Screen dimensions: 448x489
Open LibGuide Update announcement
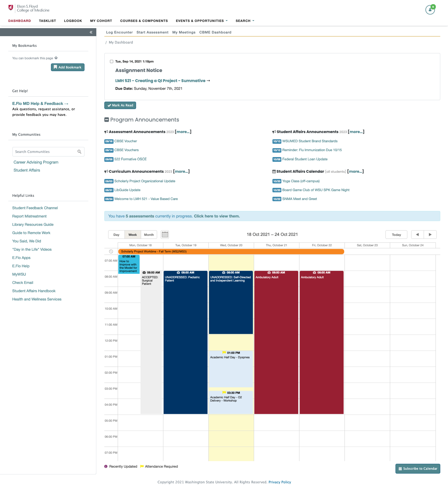pyautogui.click(x=127, y=190)
